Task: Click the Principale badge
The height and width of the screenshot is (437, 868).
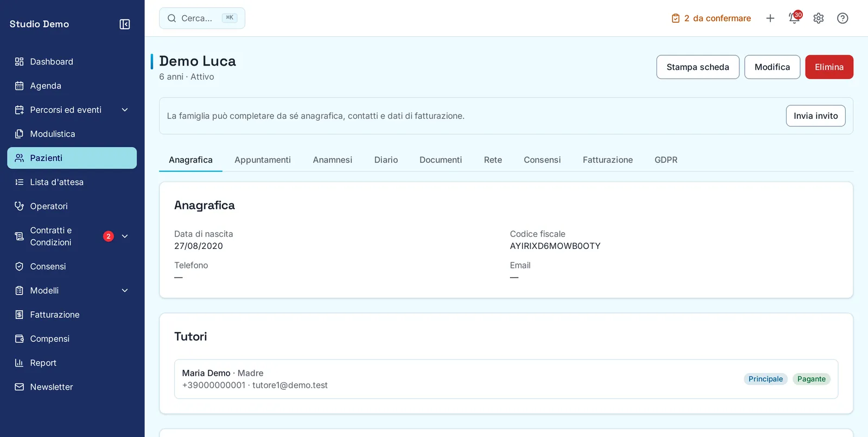Action: pos(765,379)
